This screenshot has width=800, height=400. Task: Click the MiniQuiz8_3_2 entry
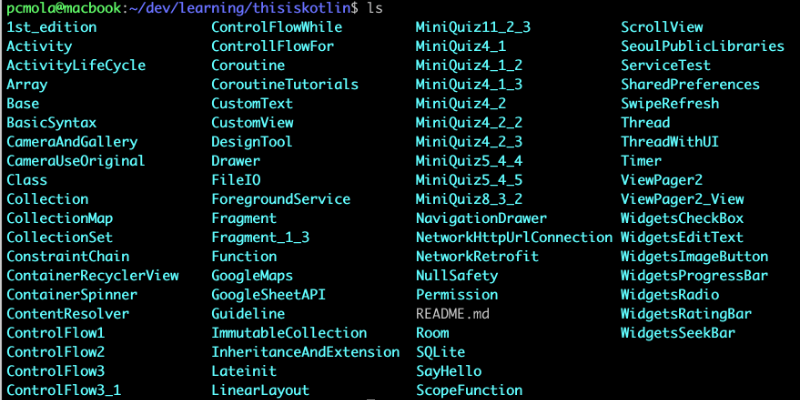click(469, 199)
